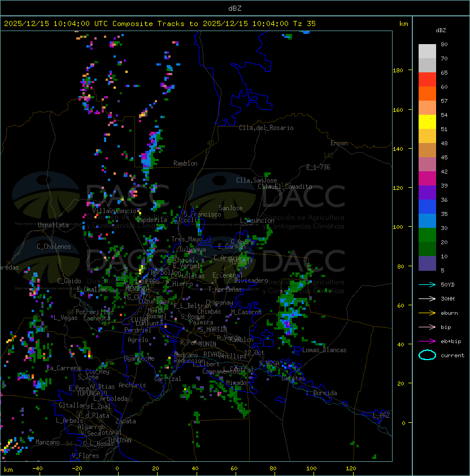Click the 'Agrelo' map label
Viewport: 470px width, 476px height.
click(x=138, y=340)
